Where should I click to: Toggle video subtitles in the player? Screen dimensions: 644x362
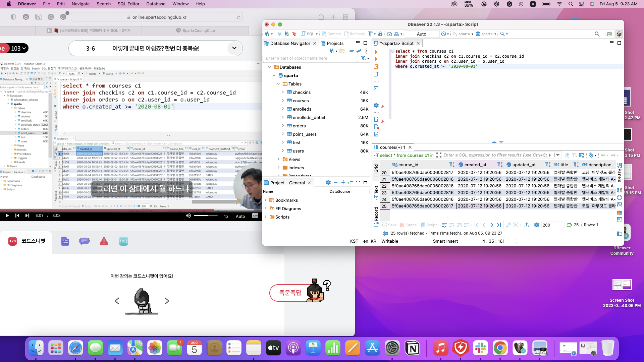[x=255, y=216]
